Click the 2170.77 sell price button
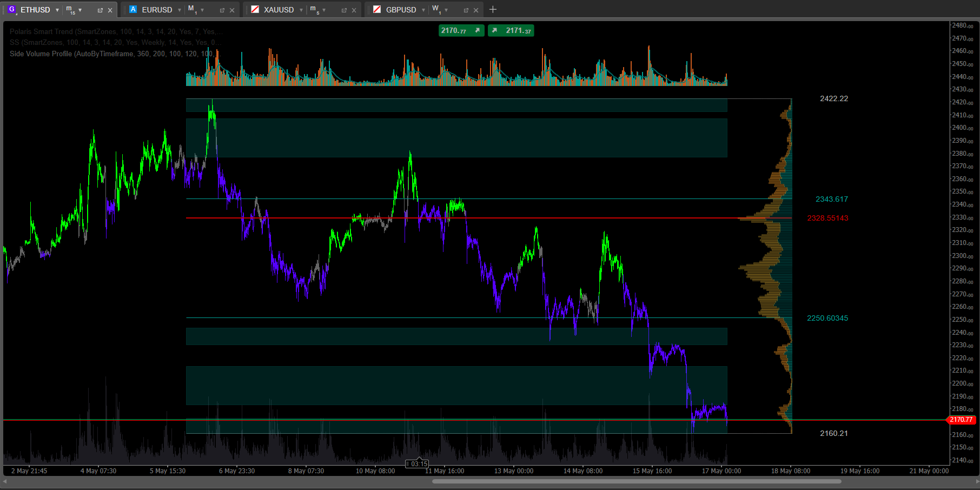The width and height of the screenshot is (980, 490). [461, 31]
